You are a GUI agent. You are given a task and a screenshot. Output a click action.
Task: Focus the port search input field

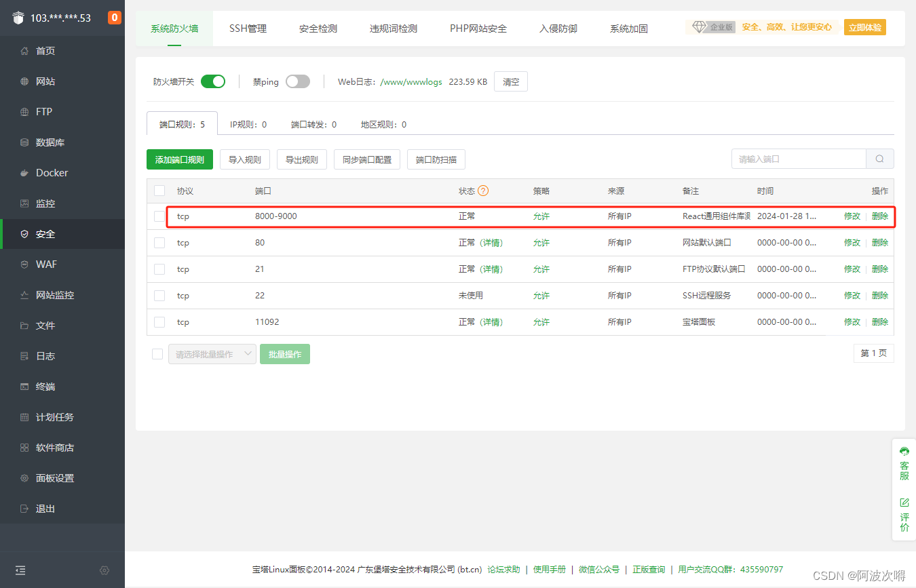click(x=799, y=159)
